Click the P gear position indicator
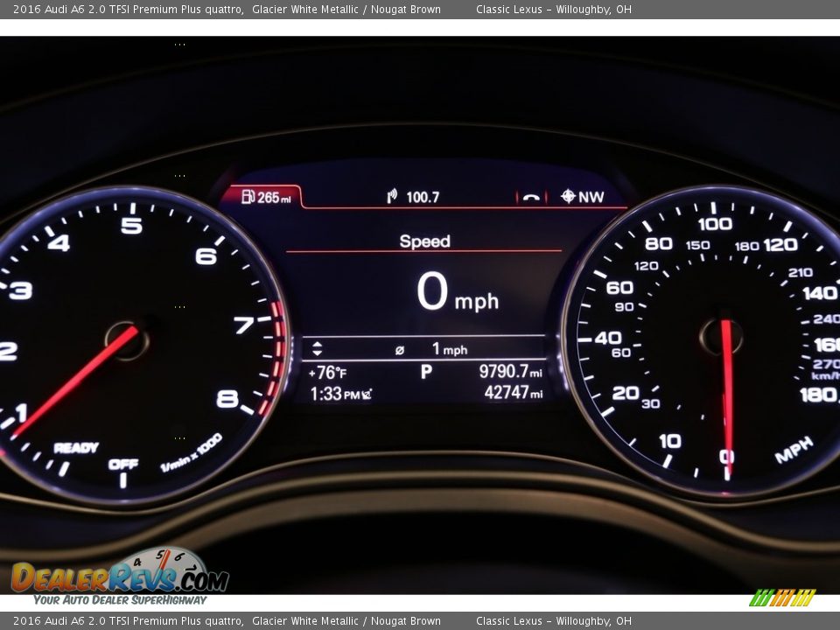 426,372
